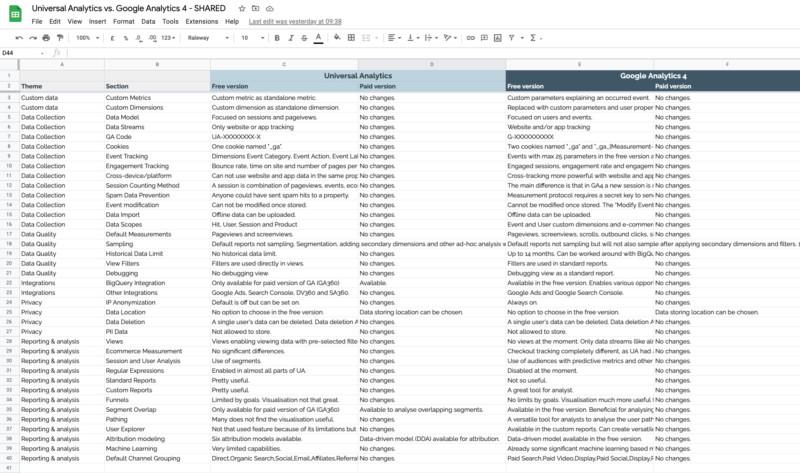Open the View menu
This screenshot has width=800, height=473.
74,21
